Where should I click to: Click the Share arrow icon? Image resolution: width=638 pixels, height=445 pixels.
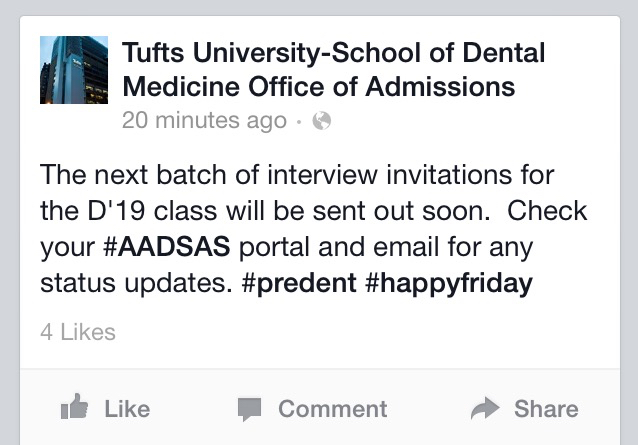[x=484, y=408]
